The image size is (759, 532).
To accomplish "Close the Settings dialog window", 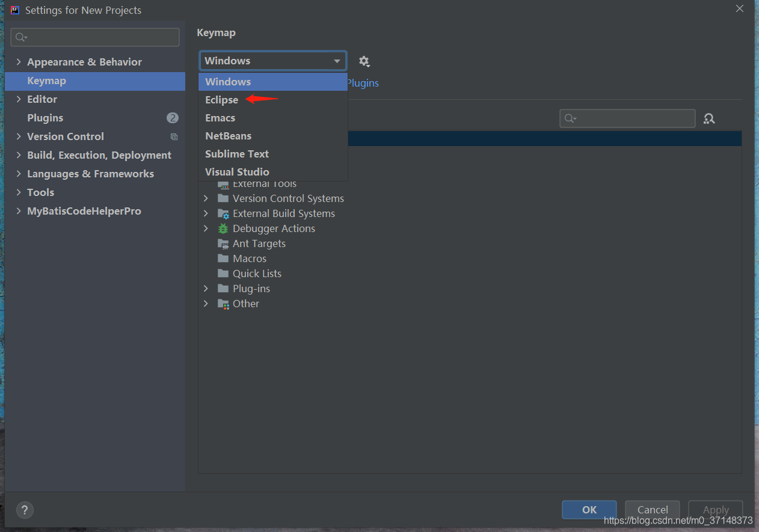I will pyautogui.click(x=740, y=8).
